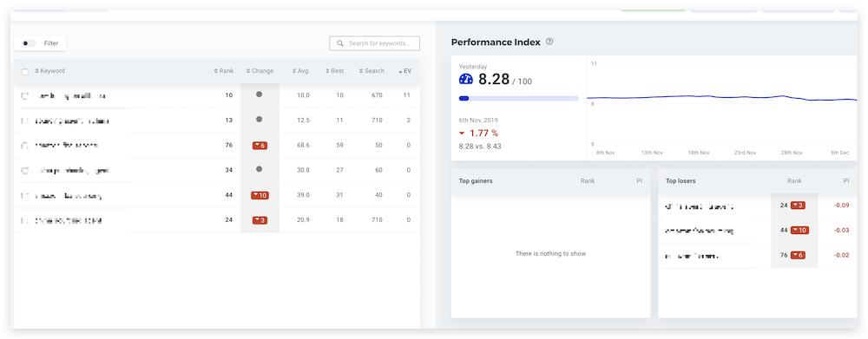Screen dimensions: 868x339
Task: Sort table by Best column
Action: 334,71
